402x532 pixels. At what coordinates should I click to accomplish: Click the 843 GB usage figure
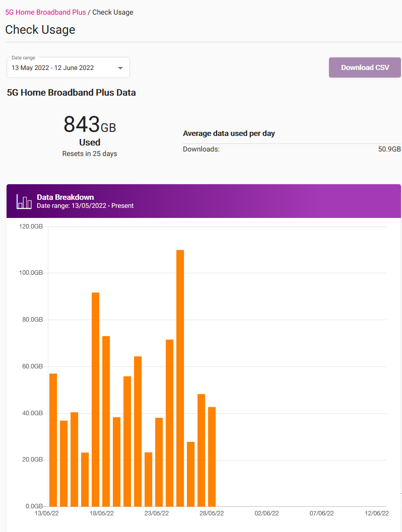[89, 123]
